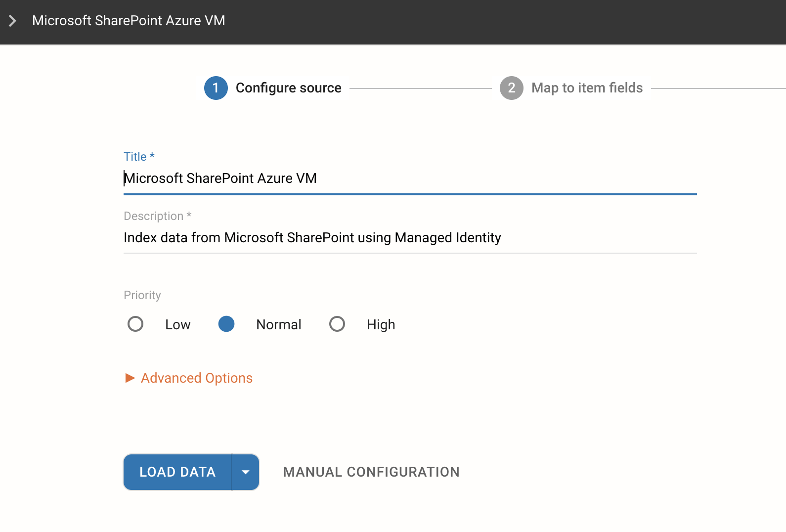Open the LOAD DATA dropdown arrow
Image resolution: width=786 pixels, height=532 pixels.
point(246,472)
